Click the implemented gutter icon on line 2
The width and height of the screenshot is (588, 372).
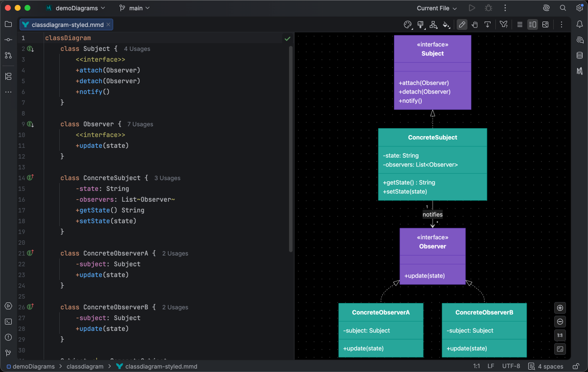click(30, 48)
